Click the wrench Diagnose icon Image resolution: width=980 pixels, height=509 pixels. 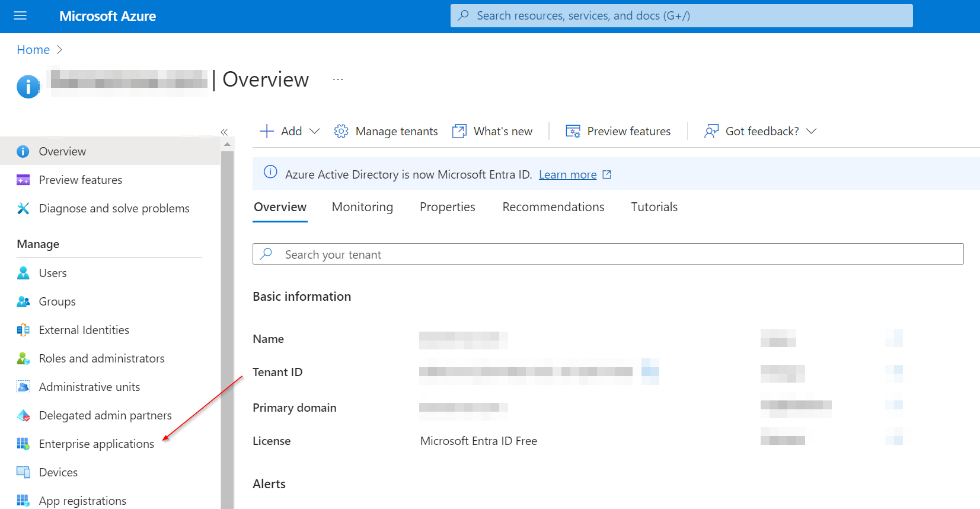coord(23,208)
